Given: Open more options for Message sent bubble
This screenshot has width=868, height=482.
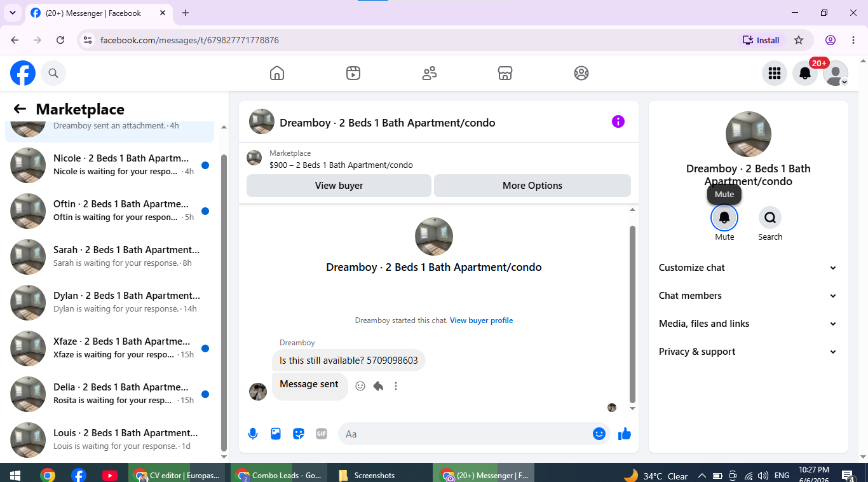Looking at the screenshot, I should [x=396, y=386].
